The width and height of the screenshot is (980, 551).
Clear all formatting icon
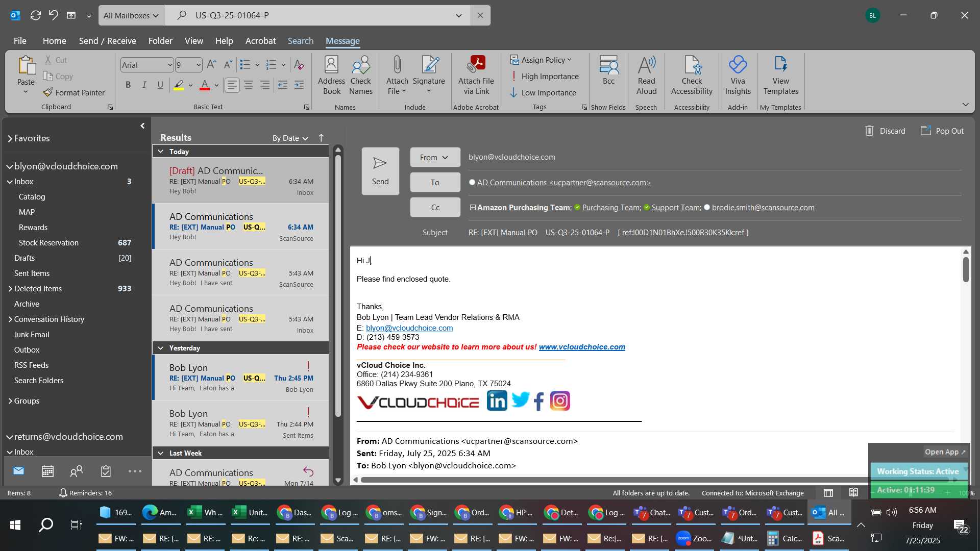point(299,65)
